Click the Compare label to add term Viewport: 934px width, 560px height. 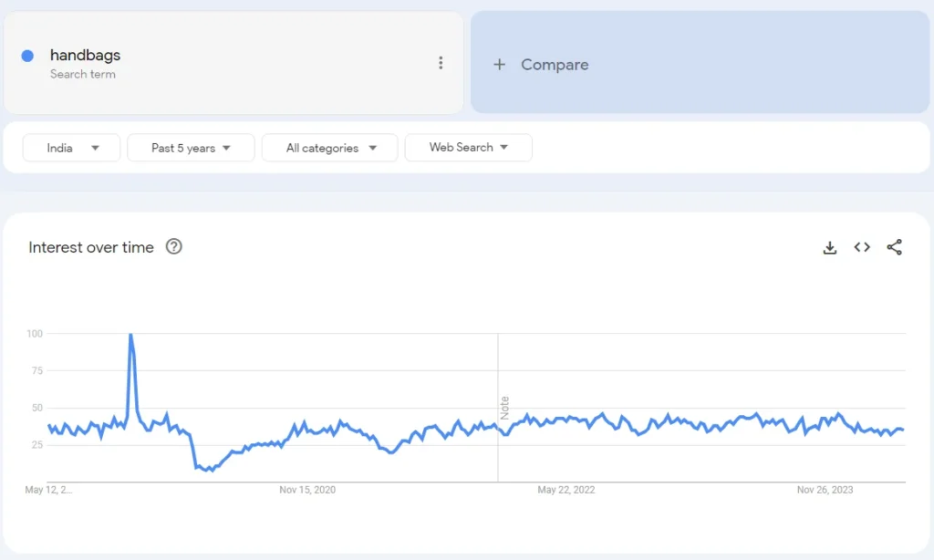pyautogui.click(x=555, y=65)
